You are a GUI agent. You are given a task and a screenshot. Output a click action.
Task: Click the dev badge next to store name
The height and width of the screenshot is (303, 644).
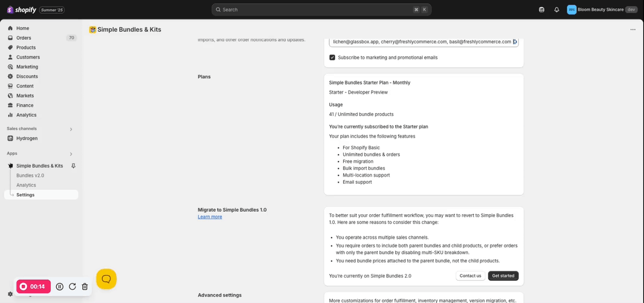coord(631,10)
